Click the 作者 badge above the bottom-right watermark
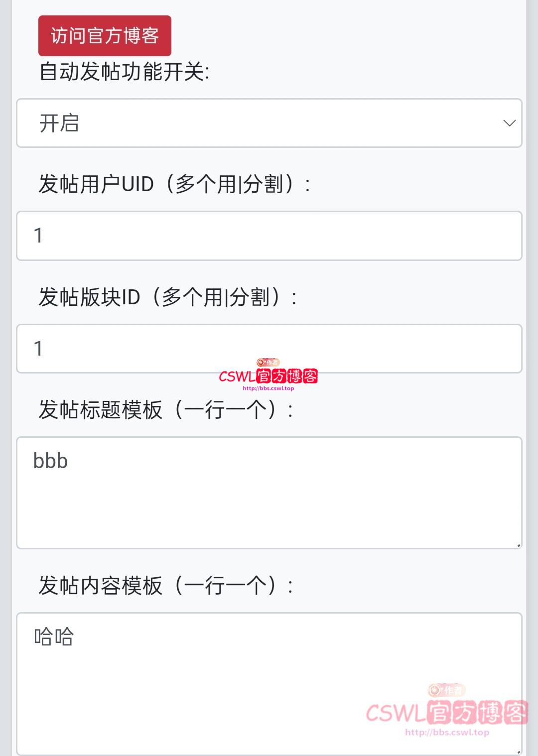The height and width of the screenshot is (756, 538). point(446,690)
